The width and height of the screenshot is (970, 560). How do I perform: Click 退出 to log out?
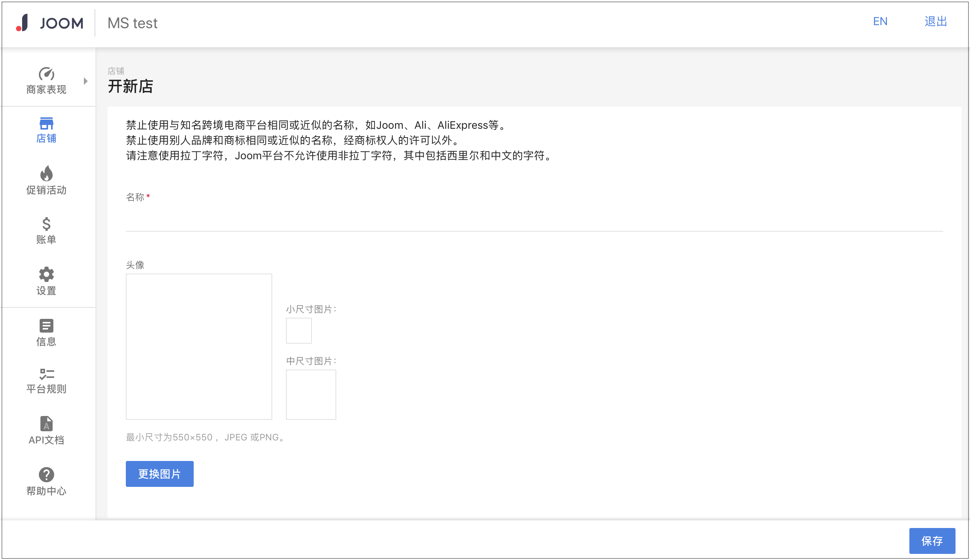[935, 22]
